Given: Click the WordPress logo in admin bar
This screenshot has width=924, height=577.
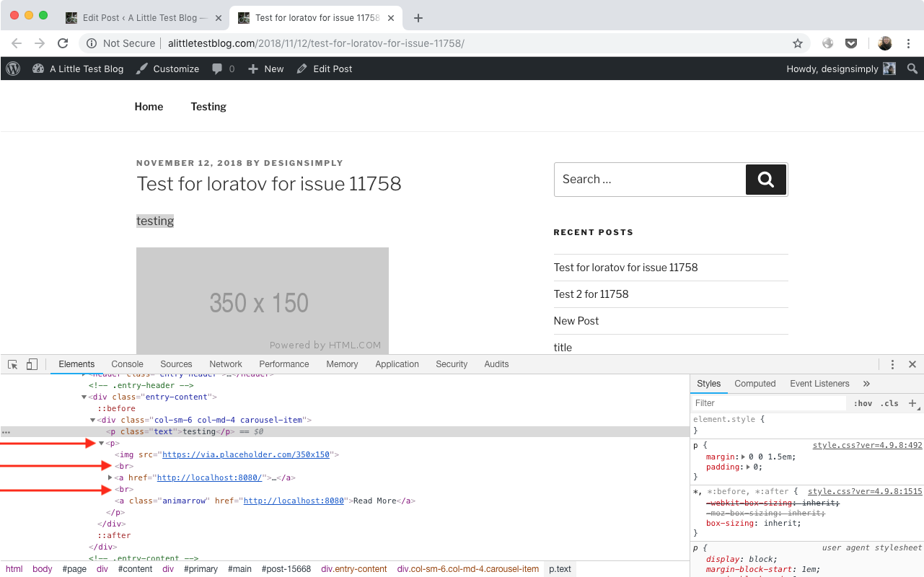Looking at the screenshot, I should point(13,69).
